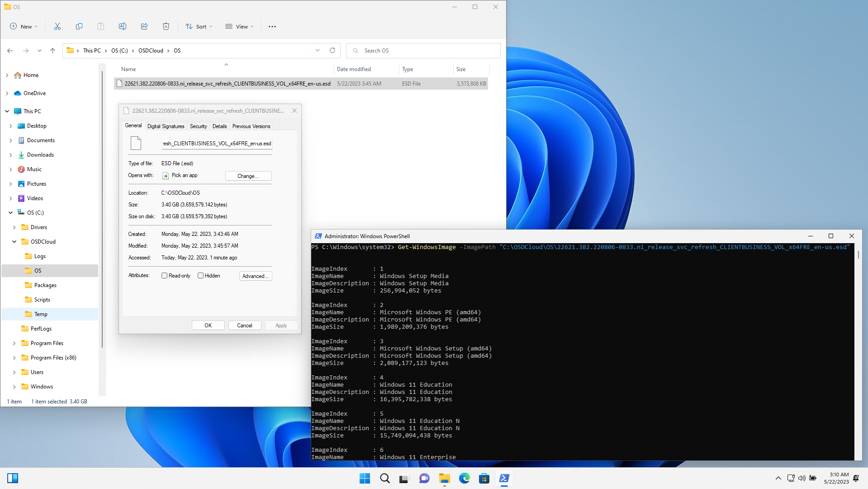Open Microsoft Store from the taskbar
This screenshot has height=489, width=868.
click(484, 478)
